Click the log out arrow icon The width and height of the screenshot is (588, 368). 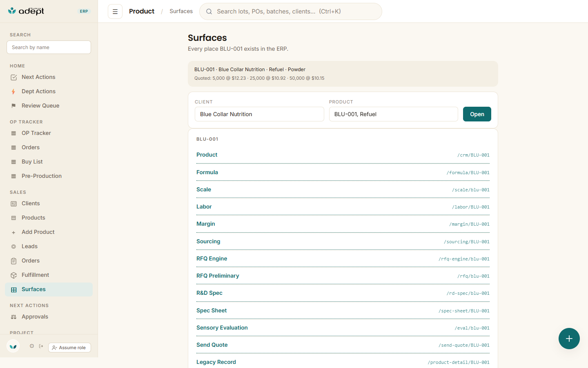pyautogui.click(x=41, y=346)
